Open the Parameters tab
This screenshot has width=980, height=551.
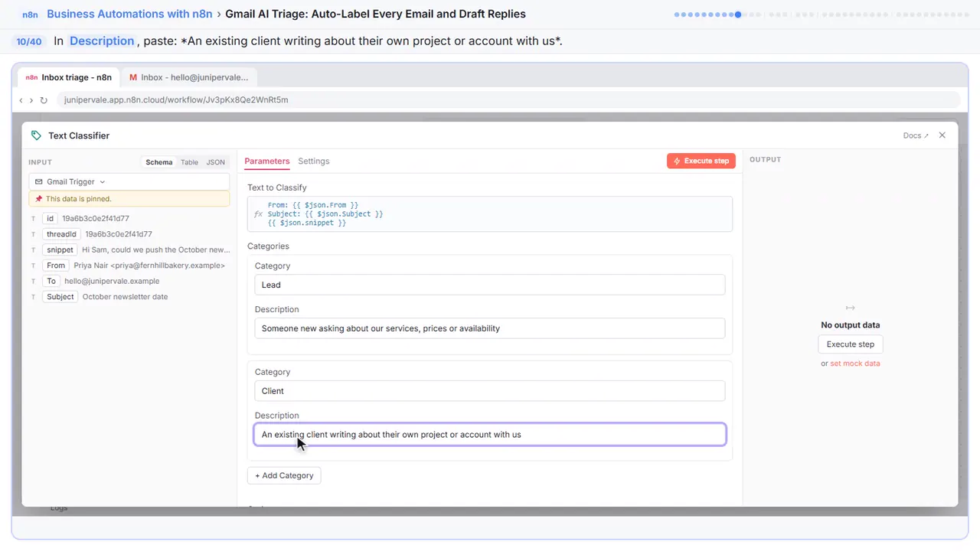click(267, 161)
